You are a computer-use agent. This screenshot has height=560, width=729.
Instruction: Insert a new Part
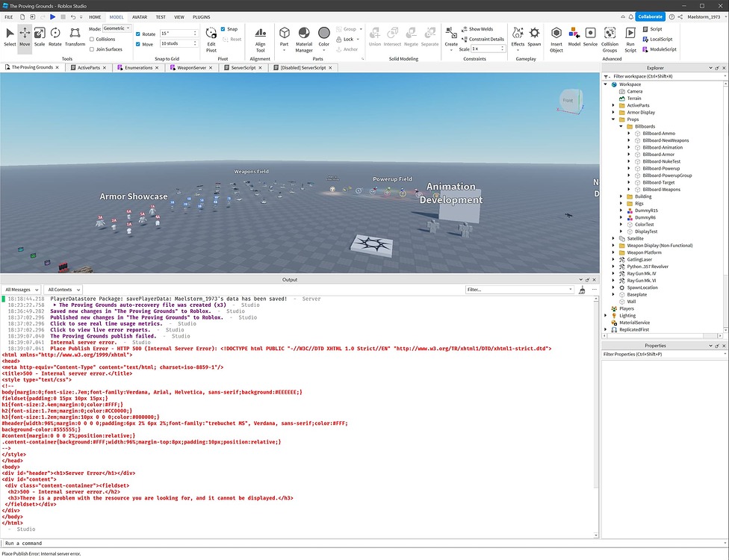click(x=284, y=39)
